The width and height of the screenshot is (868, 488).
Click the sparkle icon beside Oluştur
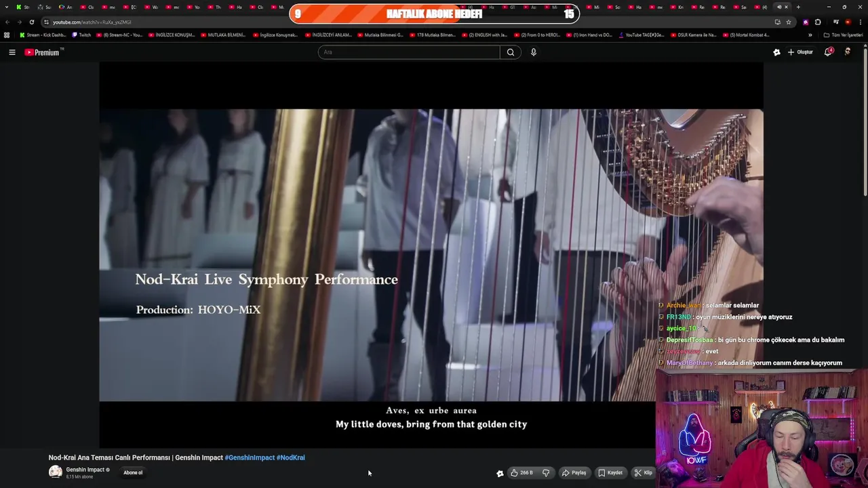(x=776, y=52)
